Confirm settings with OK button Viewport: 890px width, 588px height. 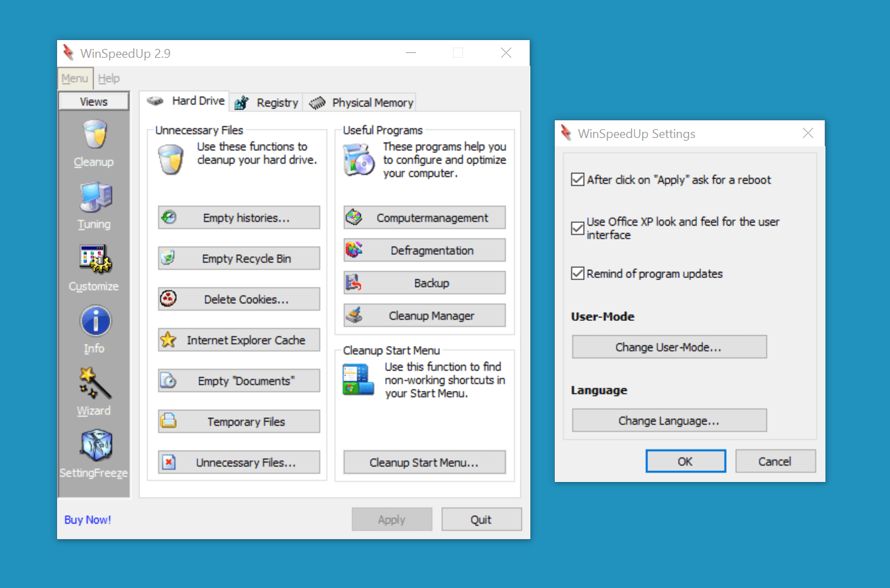tap(685, 461)
